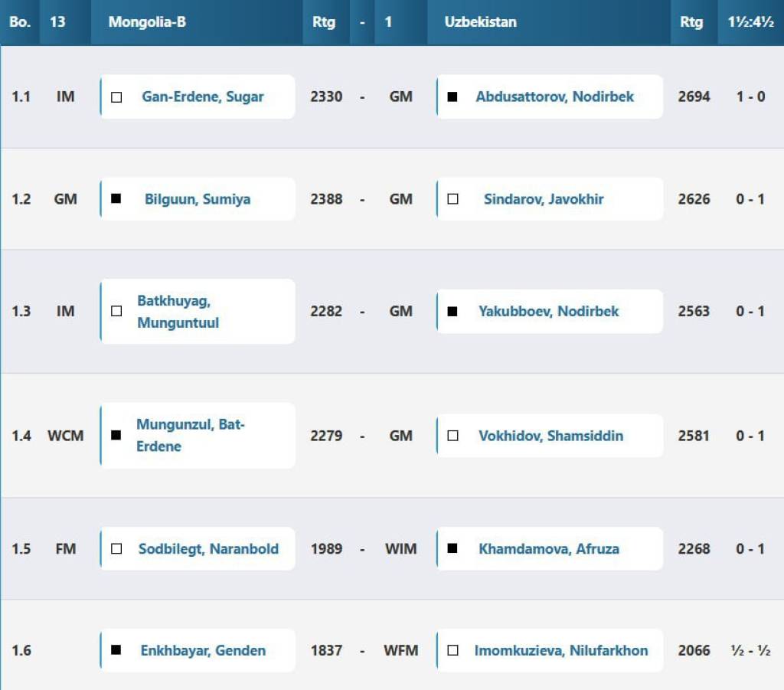Screen dimensions: 784x690
Task: Click white piece icon beside Gan-Erdene, Sugar
Action: point(116,97)
